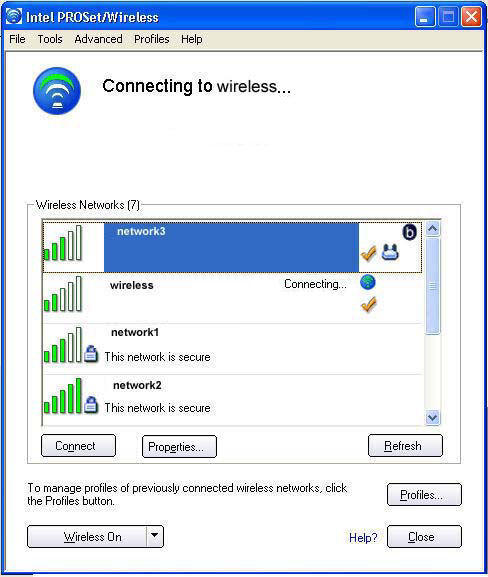Click the orange profile checkmark on network3
Image resolution: width=488 pixels, height=577 pixels.
[368, 254]
